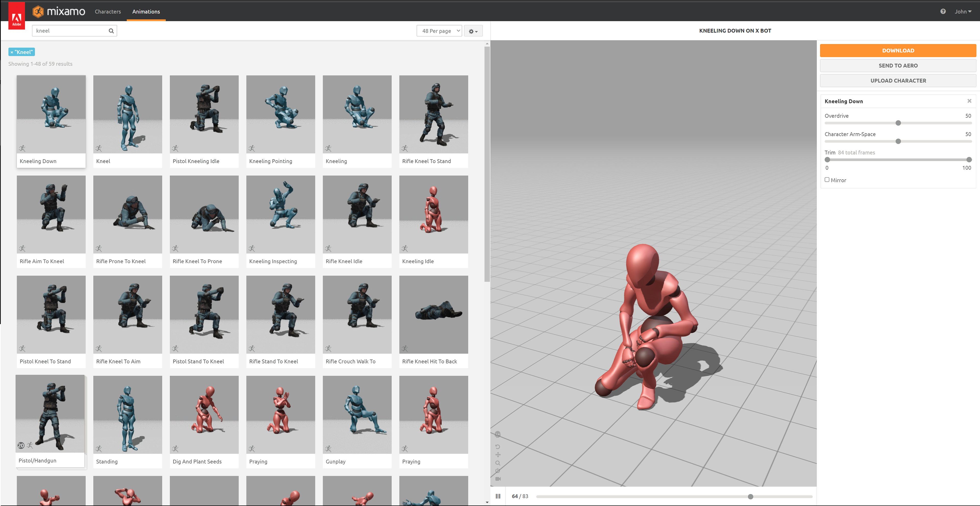Select the Kneeling animation thumbnail
The width and height of the screenshot is (980, 506).
(x=357, y=114)
